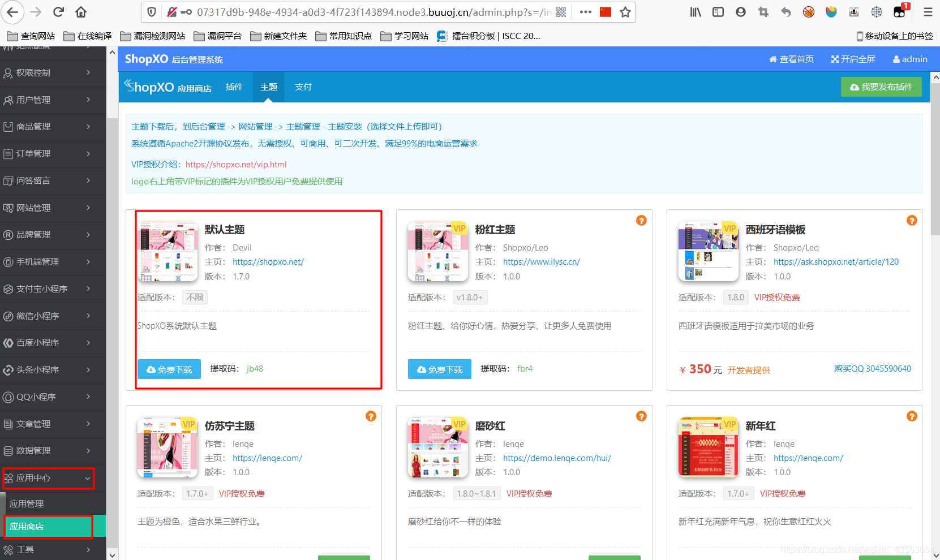940x560 pixels.
Task: Open the QR code icon in the address bar
Action: pos(561,12)
